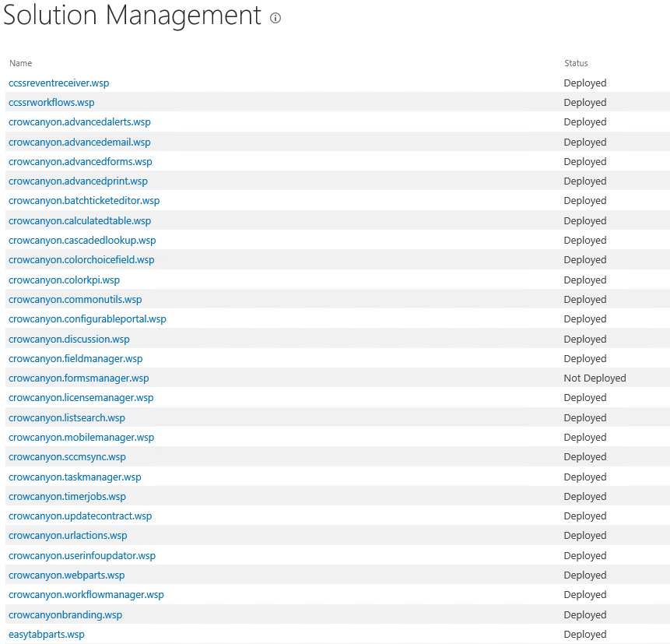670x644 pixels.
Task: Click the Status column header
Action: tap(576, 63)
